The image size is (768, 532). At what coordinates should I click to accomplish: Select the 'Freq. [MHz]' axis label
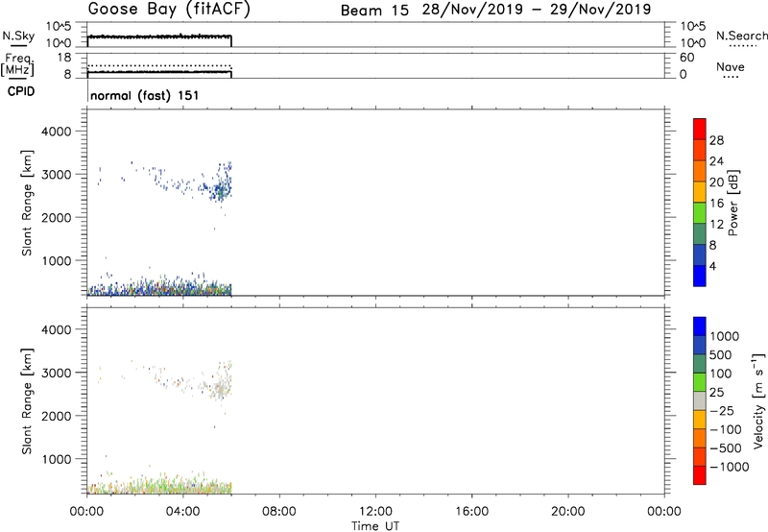click(x=18, y=64)
